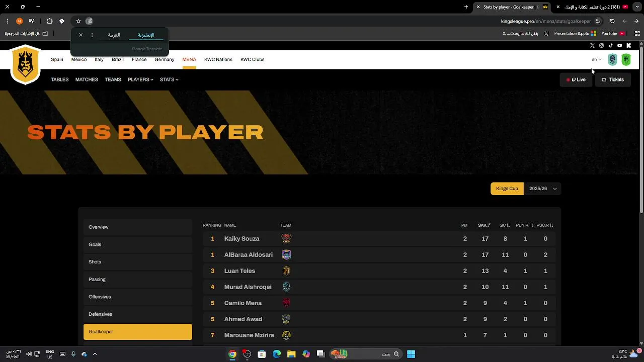Viewport: 644px width, 362px height.
Task: Select the English tab in translate popup
Action: [x=146, y=35]
